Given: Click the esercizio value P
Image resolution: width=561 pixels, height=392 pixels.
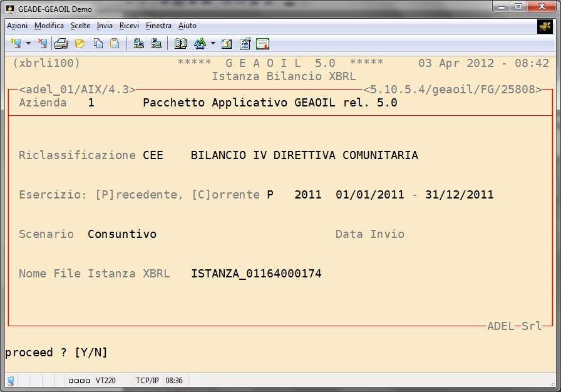Looking at the screenshot, I should (270, 195).
